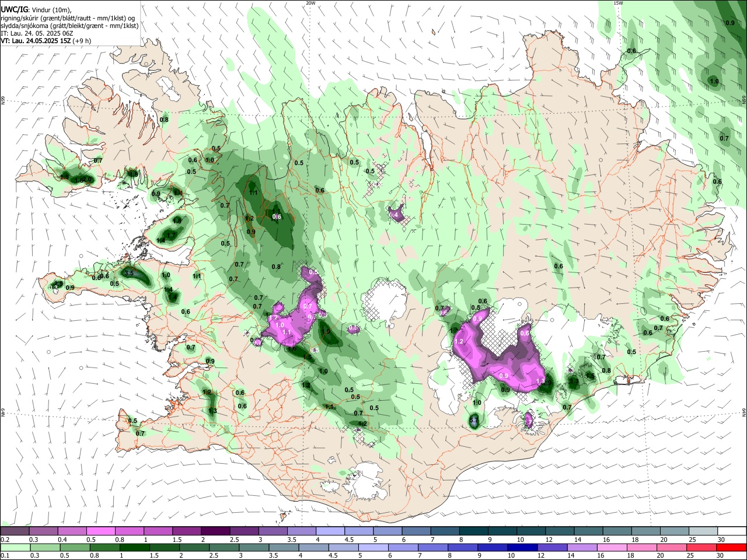Pick the white 30 swatch, upper legend
747x560 pixels.
732,531
